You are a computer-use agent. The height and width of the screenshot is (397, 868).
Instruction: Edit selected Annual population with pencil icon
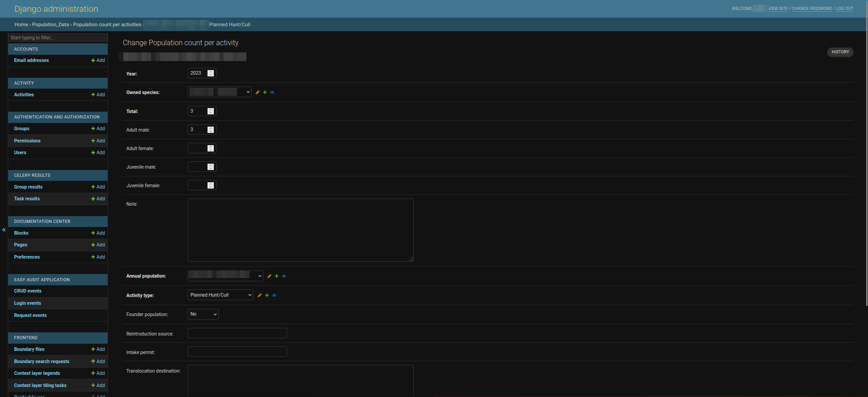click(x=269, y=276)
